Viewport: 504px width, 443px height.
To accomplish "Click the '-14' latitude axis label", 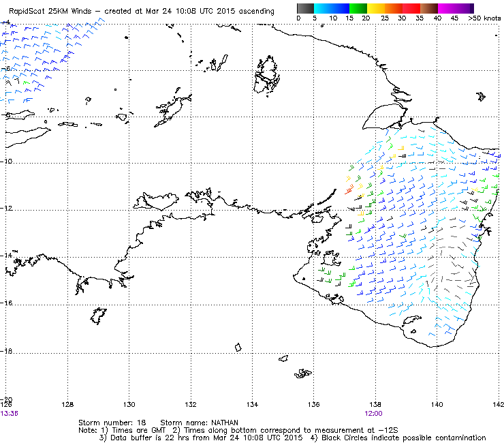I will click(x=6, y=256).
